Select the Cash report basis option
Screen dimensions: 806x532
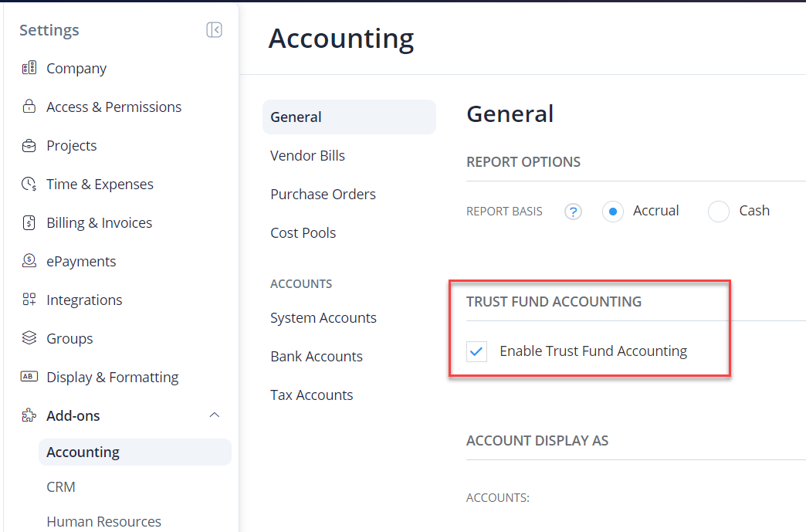tap(718, 210)
